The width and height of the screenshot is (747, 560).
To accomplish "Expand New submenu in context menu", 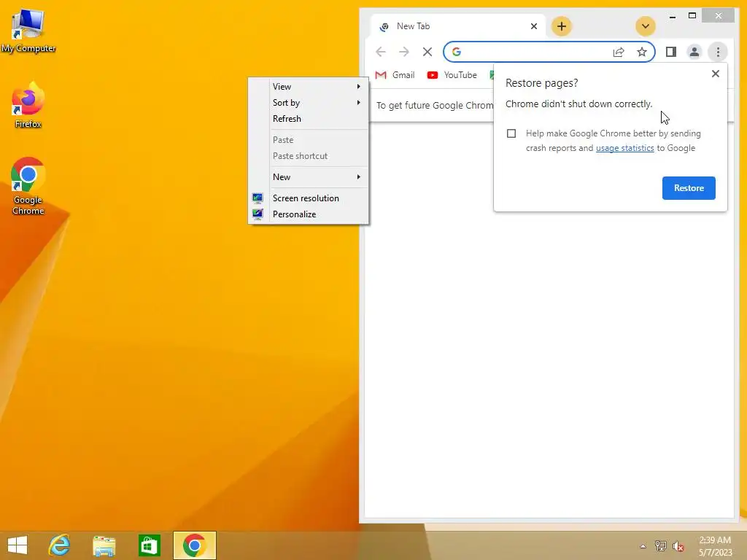I will point(309,177).
